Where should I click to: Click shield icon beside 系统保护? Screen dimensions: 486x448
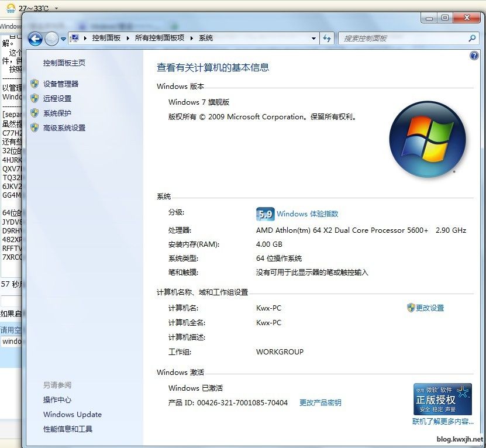35,113
